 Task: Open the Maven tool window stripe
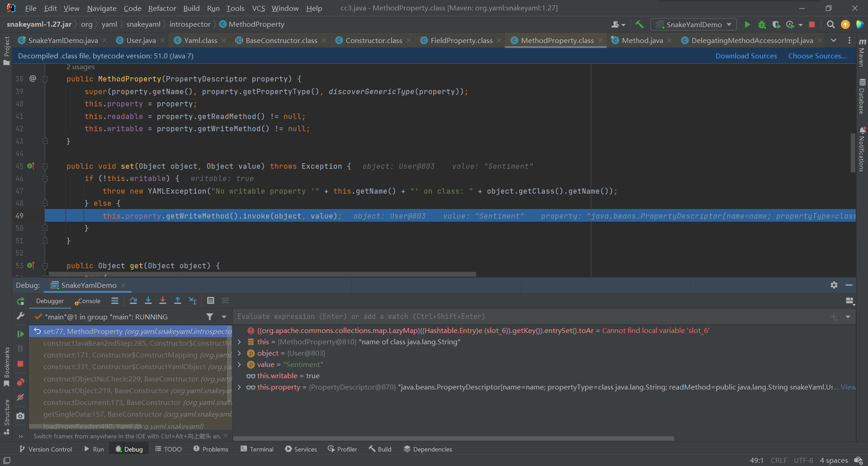pos(862,52)
